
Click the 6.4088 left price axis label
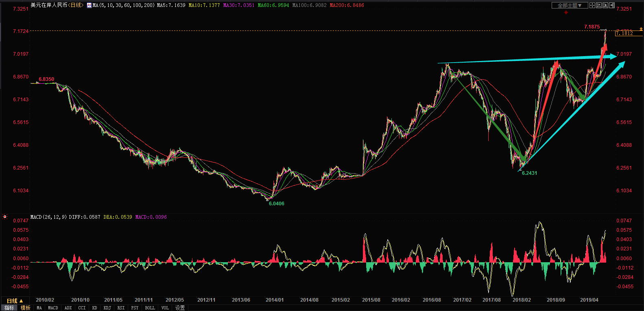coord(21,145)
